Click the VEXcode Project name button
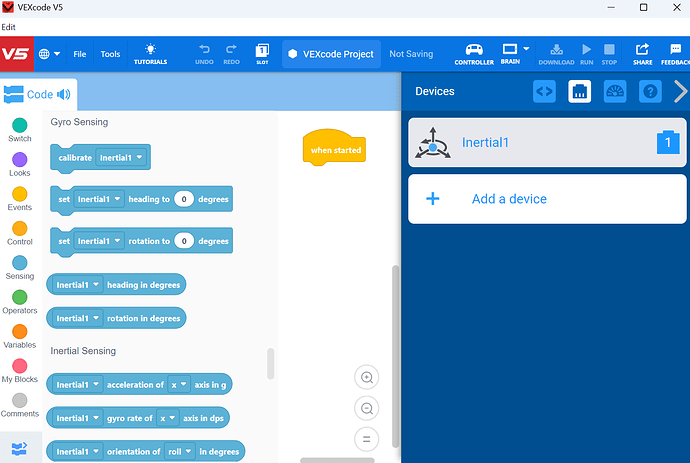690x463 pixels. pos(331,54)
